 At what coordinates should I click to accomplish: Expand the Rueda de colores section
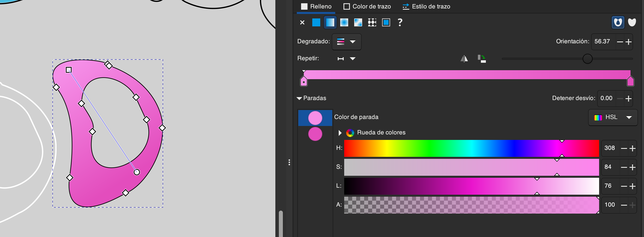[340, 133]
